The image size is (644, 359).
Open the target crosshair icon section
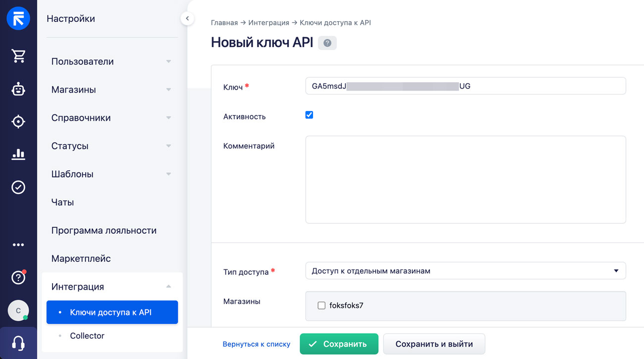pyautogui.click(x=18, y=122)
